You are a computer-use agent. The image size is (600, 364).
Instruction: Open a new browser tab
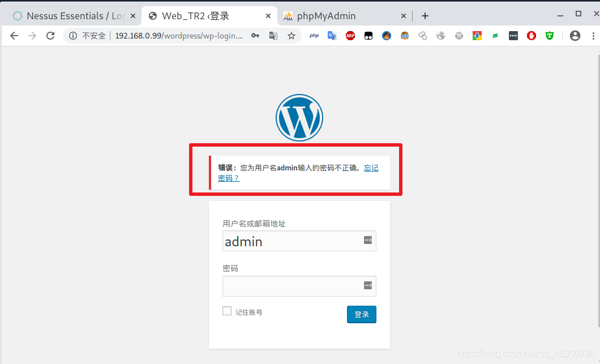pyautogui.click(x=425, y=16)
